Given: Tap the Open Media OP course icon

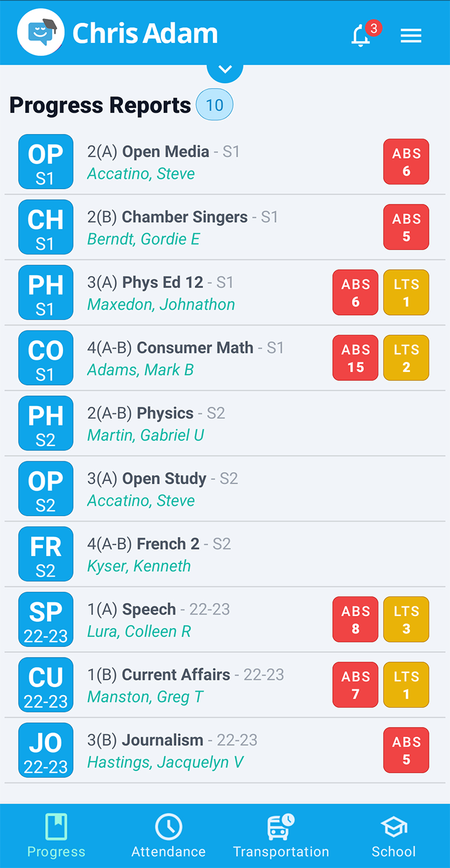Looking at the screenshot, I should (46, 162).
